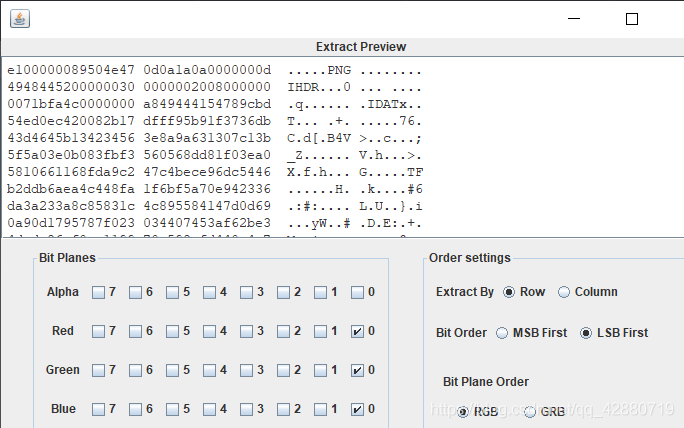Image resolution: width=684 pixels, height=428 pixels.
Task: Enable Red bit plane 7
Action: (x=98, y=332)
